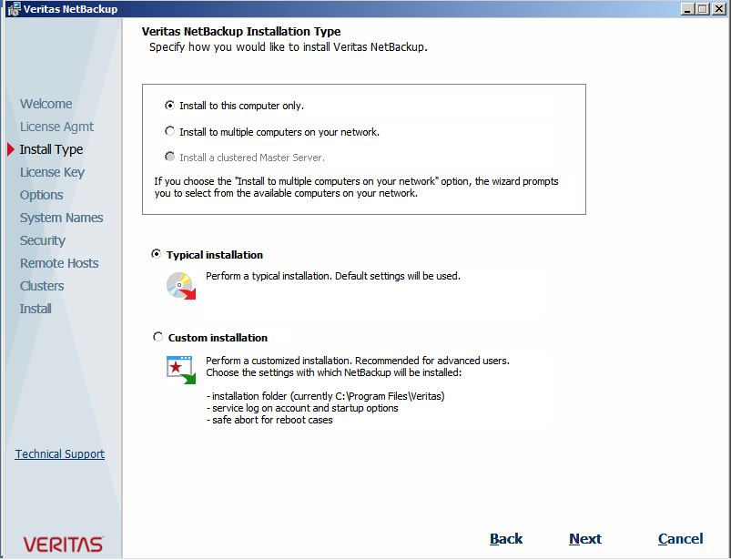The height and width of the screenshot is (560, 731).
Task: Select the Security step
Action: click(x=42, y=240)
